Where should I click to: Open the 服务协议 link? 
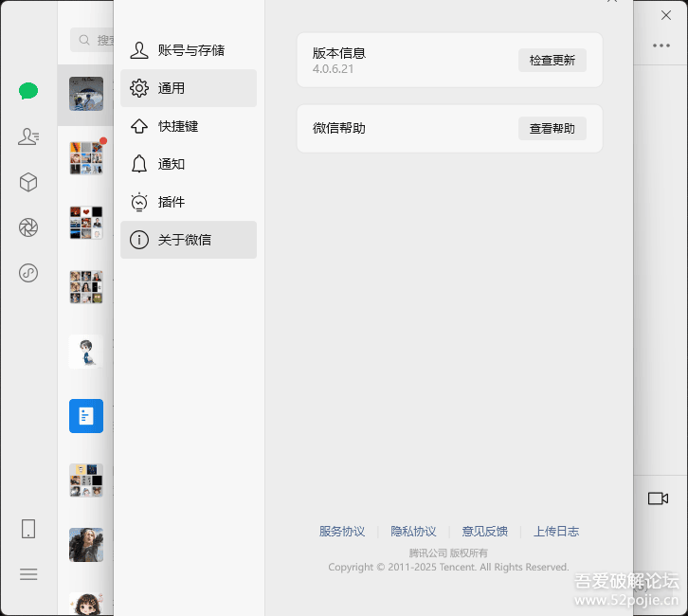point(342,532)
